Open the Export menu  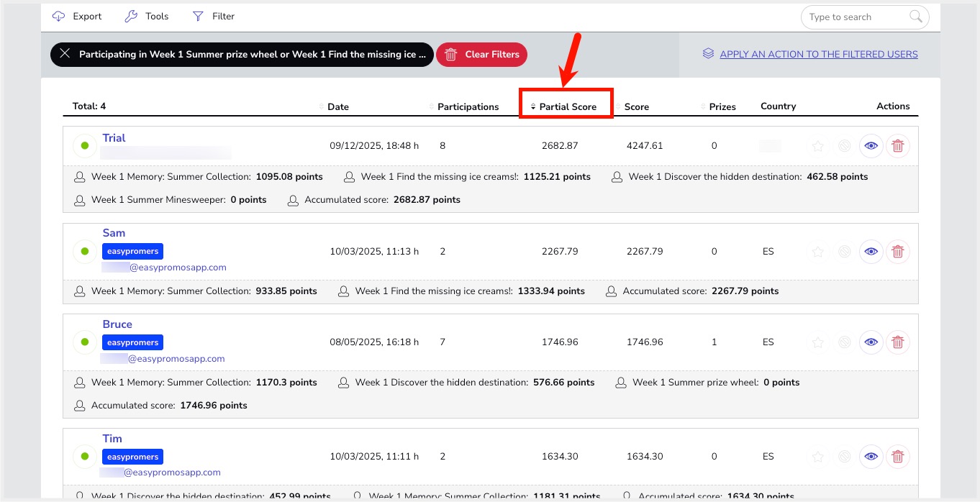pyautogui.click(x=78, y=17)
